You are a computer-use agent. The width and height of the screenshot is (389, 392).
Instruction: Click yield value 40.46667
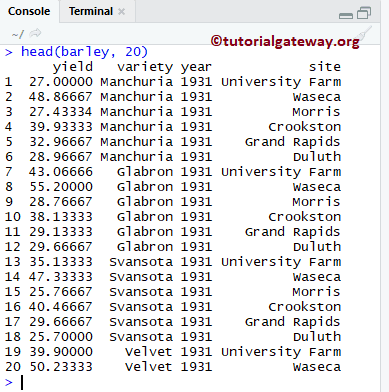tap(61, 307)
